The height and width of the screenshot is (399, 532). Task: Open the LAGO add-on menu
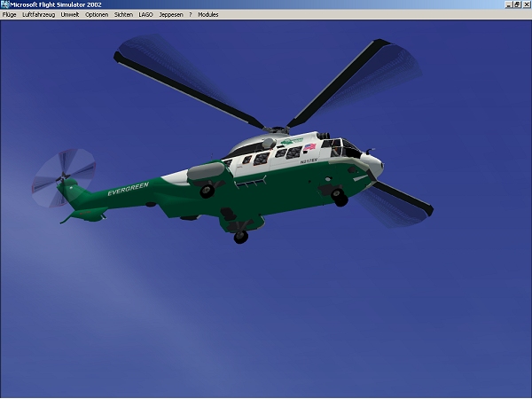click(x=145, y=15)
